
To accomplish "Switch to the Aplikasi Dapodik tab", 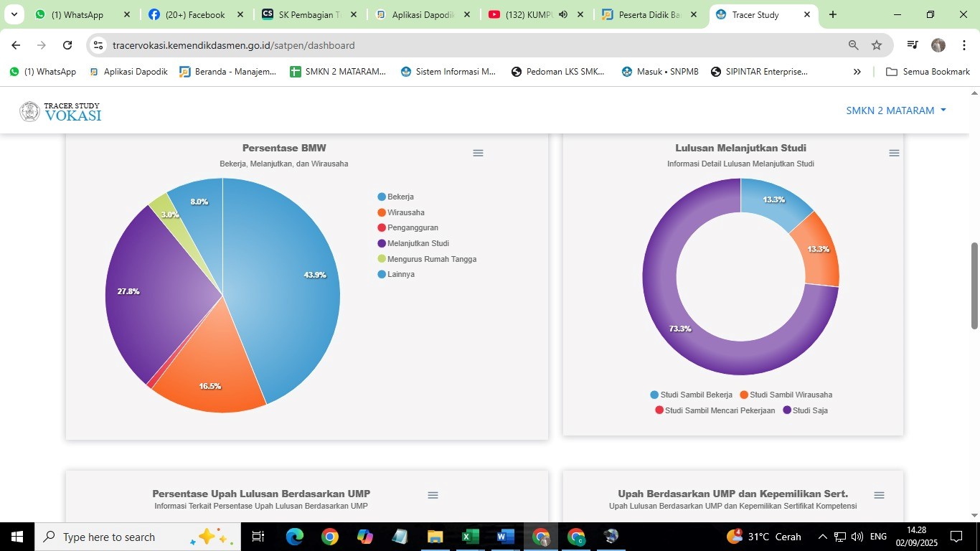I will click(422, 14).
